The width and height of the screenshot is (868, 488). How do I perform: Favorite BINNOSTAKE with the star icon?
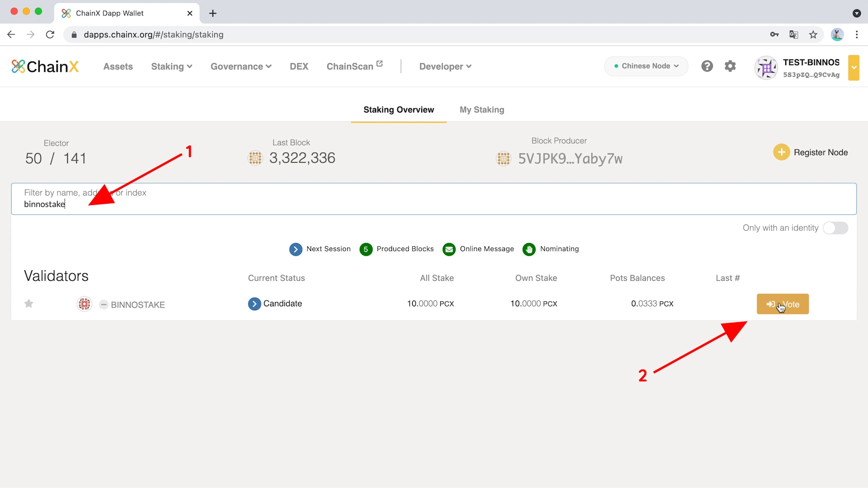point(29,304)
